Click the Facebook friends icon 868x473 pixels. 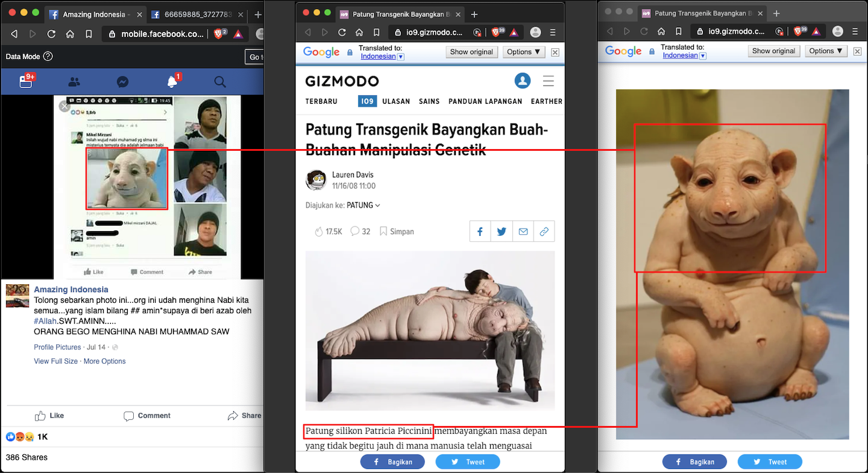74,81
